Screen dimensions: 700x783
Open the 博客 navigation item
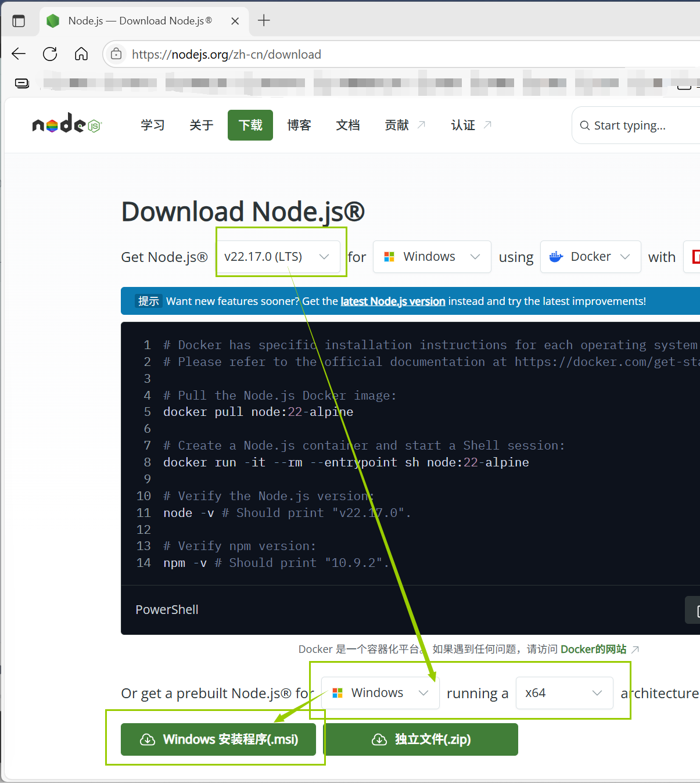point(299,125)
